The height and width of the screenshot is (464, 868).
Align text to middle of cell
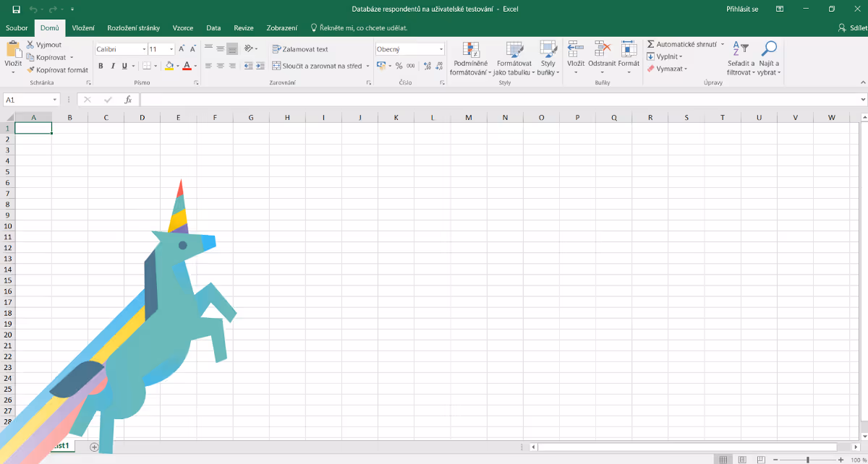[220, 48]
